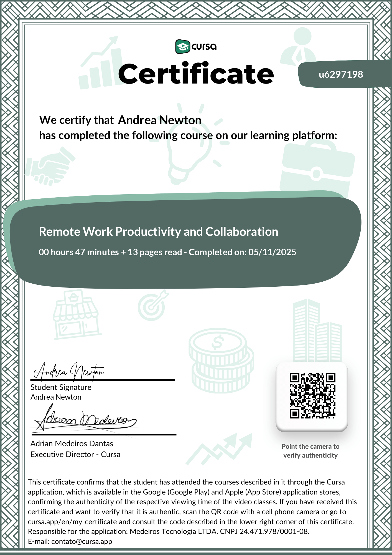Click the large Certificate heading
The height and width of the screenshot is (555, 392).
pyautogui.click(x=196, y=74)
